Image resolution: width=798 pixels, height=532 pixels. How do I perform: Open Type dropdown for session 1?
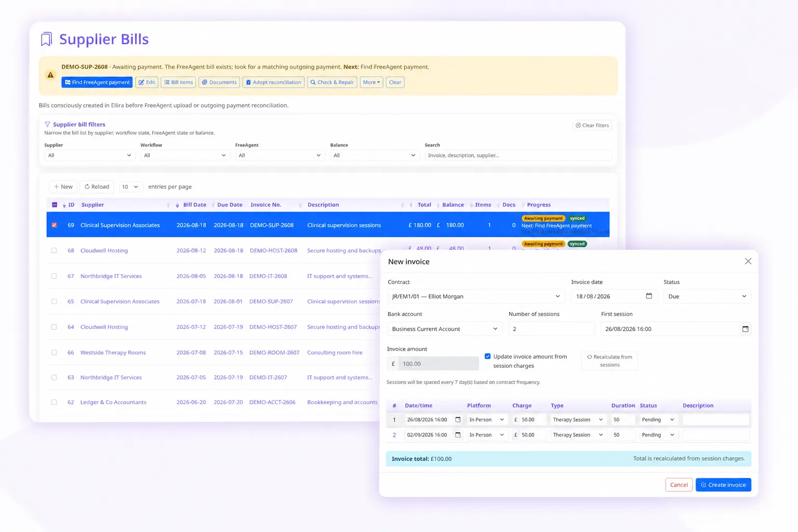[578, 420]
